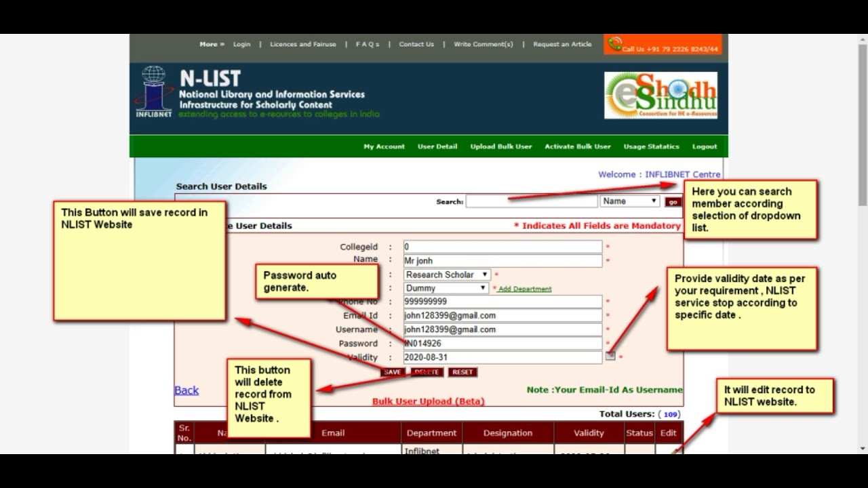868x488 pixels.
Task: Open the Dummy department dropdown
Action: click(x=446, y=288)
